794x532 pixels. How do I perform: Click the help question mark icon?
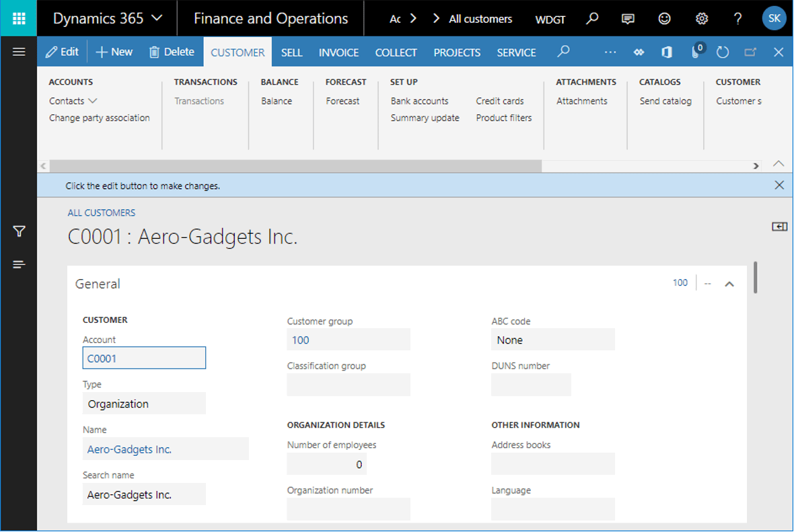click(737, 19)
